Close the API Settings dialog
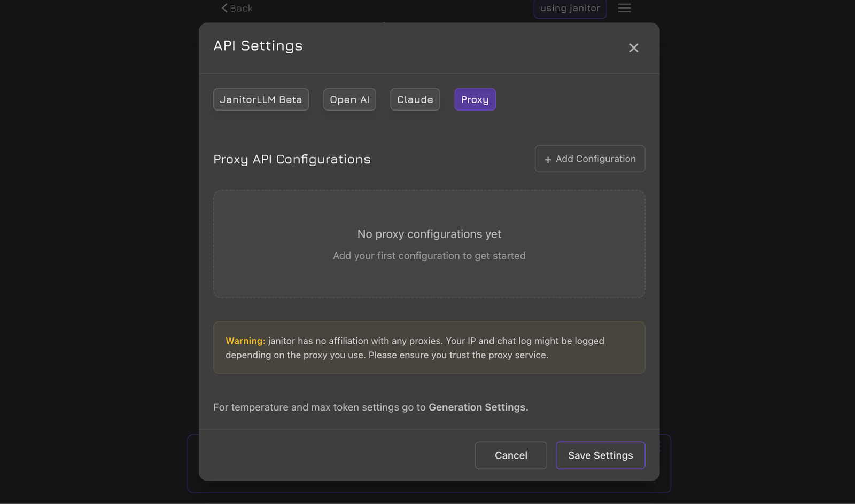The image size is (855, 504). (x=634, y=48)
